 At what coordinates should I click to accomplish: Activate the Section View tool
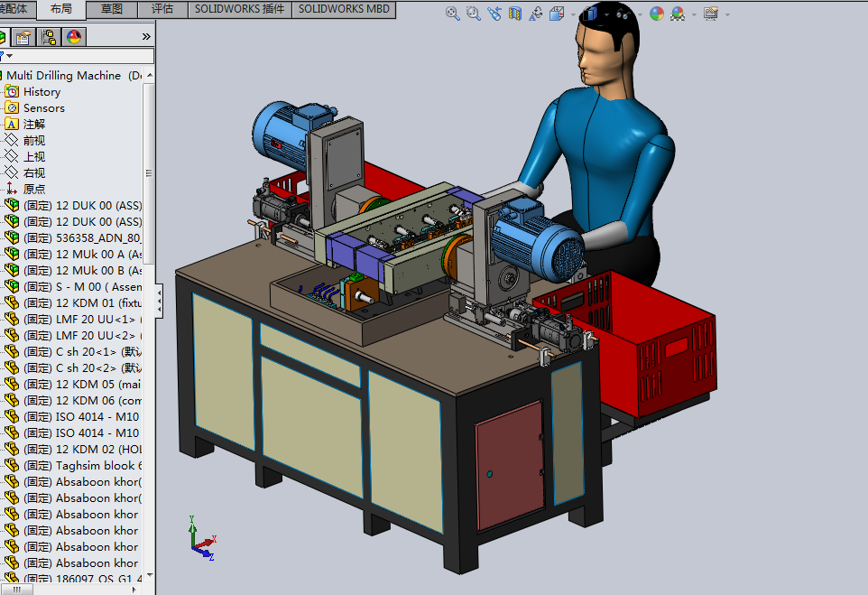[x=515, y=14]
